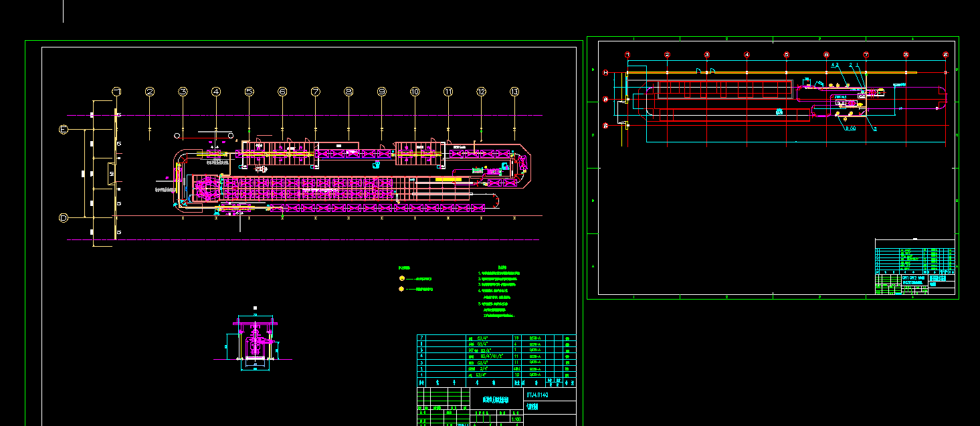Select the item number 7 cell in parts list
Image resolution: width=980 pixels, height=426 pixels.
(x=421, y=338)
